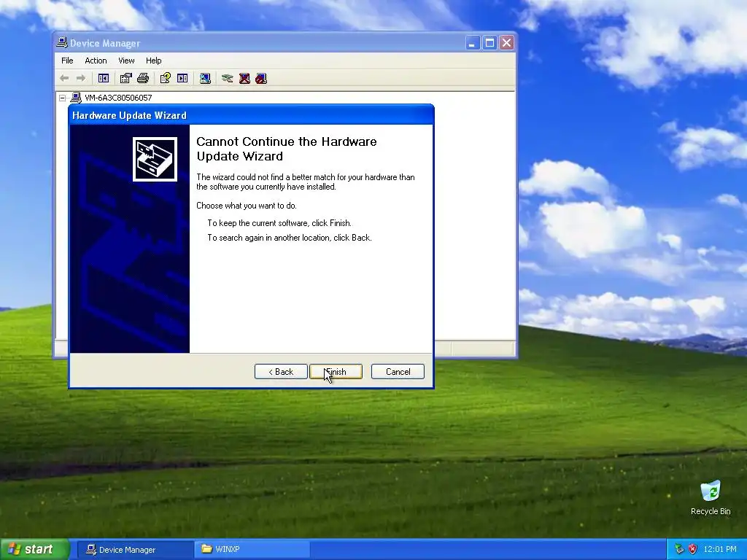Switch to WINXP folder taskbar button
The height and width of the screenshot is (560, 747).
point(252,550)
